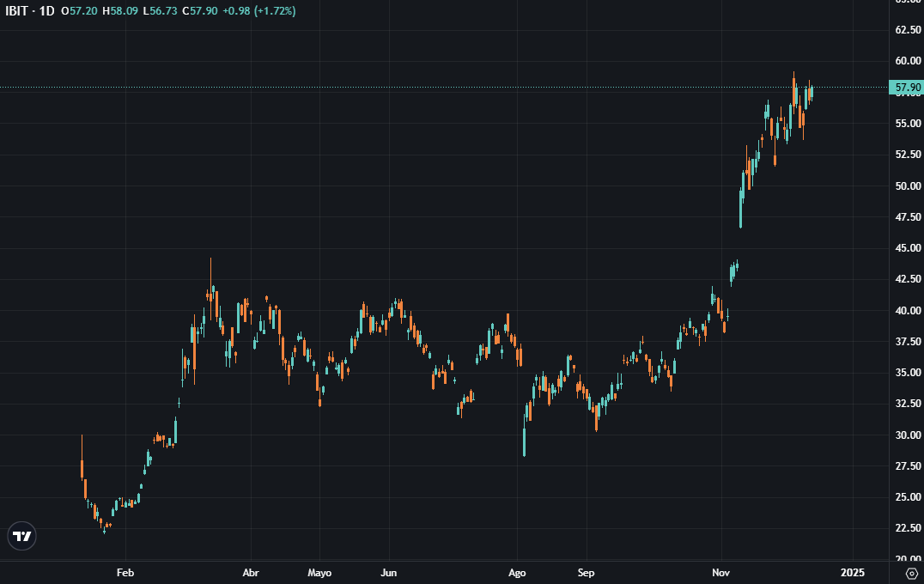Click the TradingView logo icon
924x584 pixels.
21,536
